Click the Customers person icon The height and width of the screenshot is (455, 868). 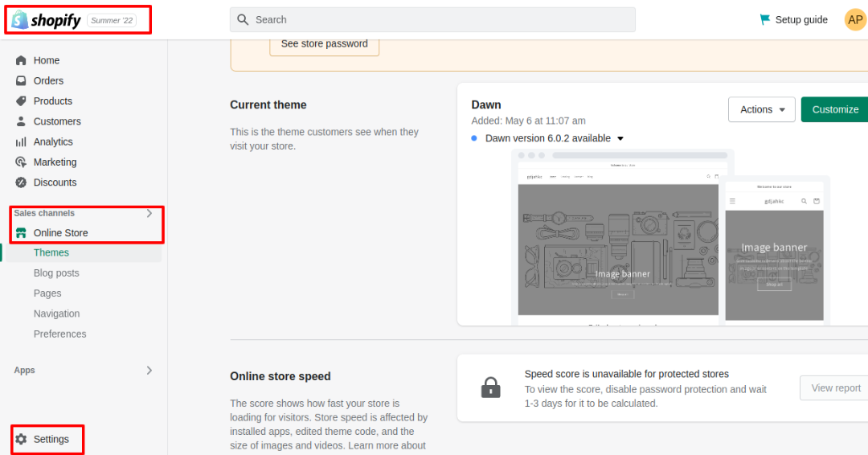tap(21, 121)
